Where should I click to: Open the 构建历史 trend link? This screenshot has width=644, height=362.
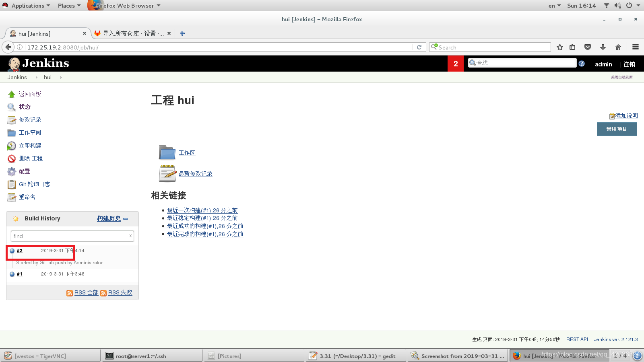pyautogui.click(x=109, y=218)
